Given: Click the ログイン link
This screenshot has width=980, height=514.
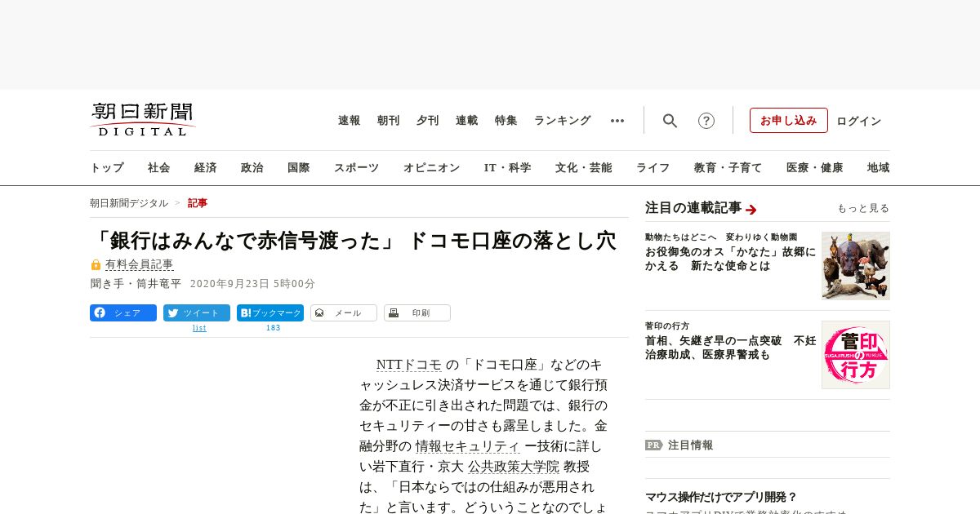Looking at the screenshot, I should point(859,122).
